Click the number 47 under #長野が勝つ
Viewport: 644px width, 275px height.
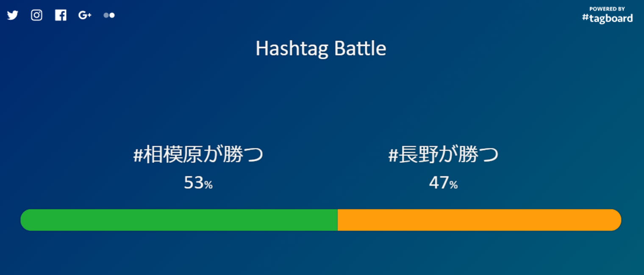(439, 183)
